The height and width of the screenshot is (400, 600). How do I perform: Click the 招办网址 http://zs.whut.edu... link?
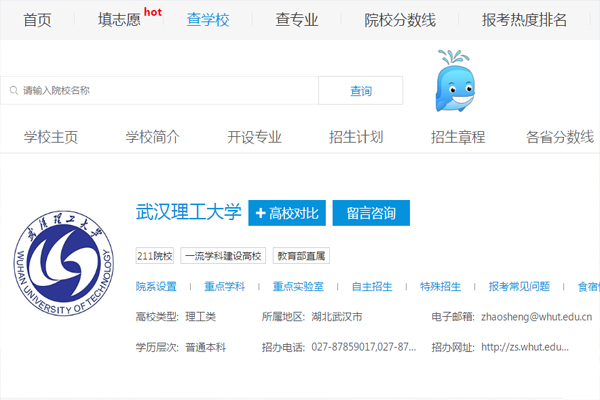(525, 347)
